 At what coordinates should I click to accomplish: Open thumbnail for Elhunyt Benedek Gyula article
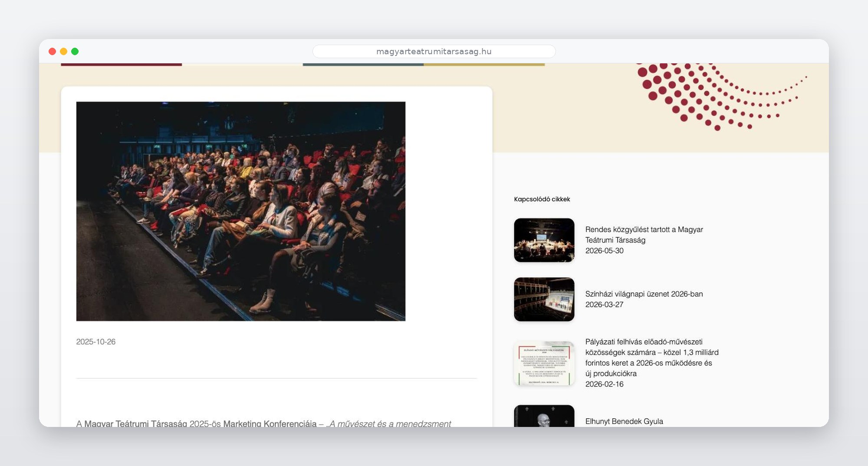click(x=544, y=416)
